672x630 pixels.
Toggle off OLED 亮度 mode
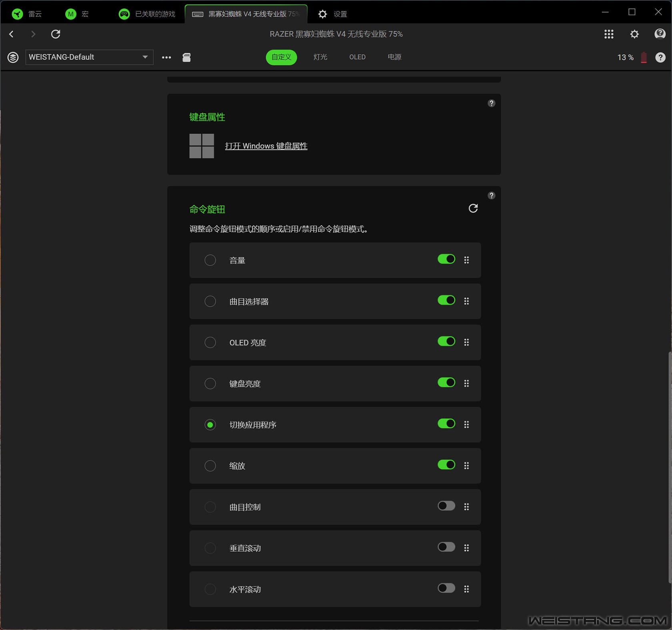[x=446, y=341]
